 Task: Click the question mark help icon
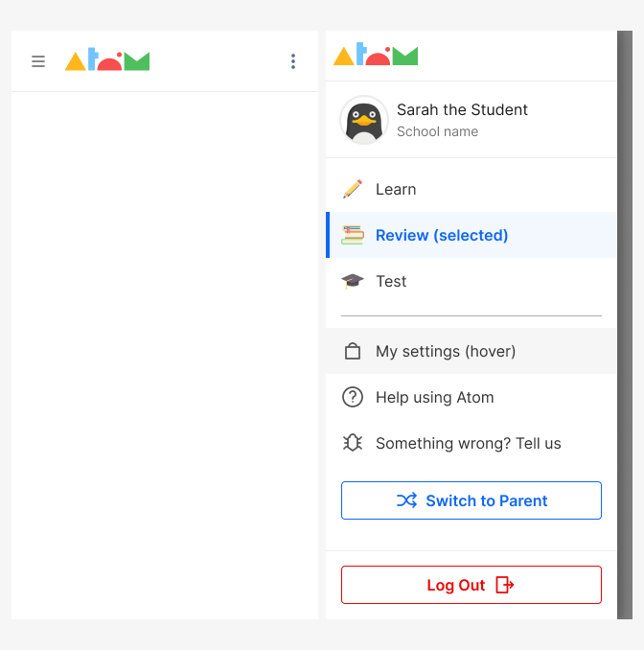(x=353, y=397)
